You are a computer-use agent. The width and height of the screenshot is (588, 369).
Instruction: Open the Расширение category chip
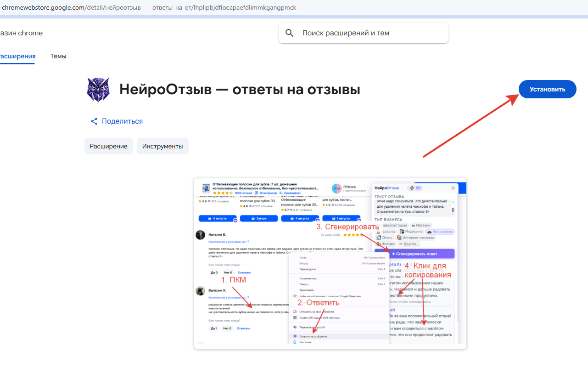[x=109, y=146]
